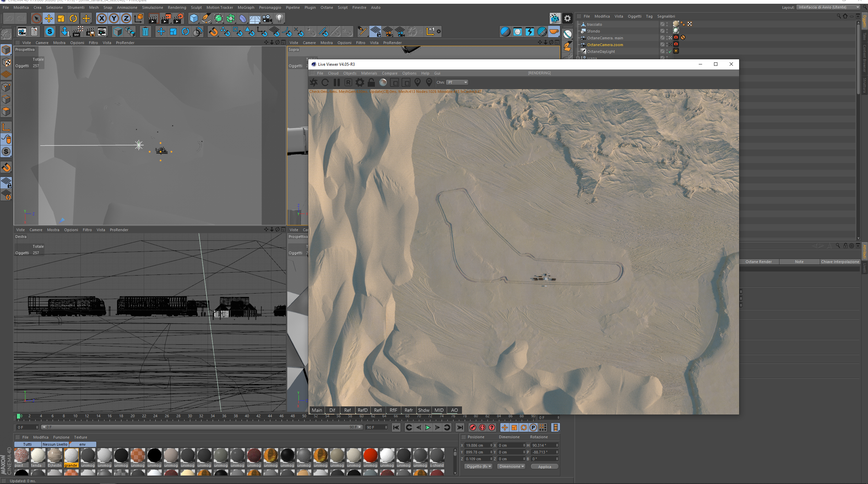
Task: Toggle render region R button in Live Viewer
Action: pos(348,82)
